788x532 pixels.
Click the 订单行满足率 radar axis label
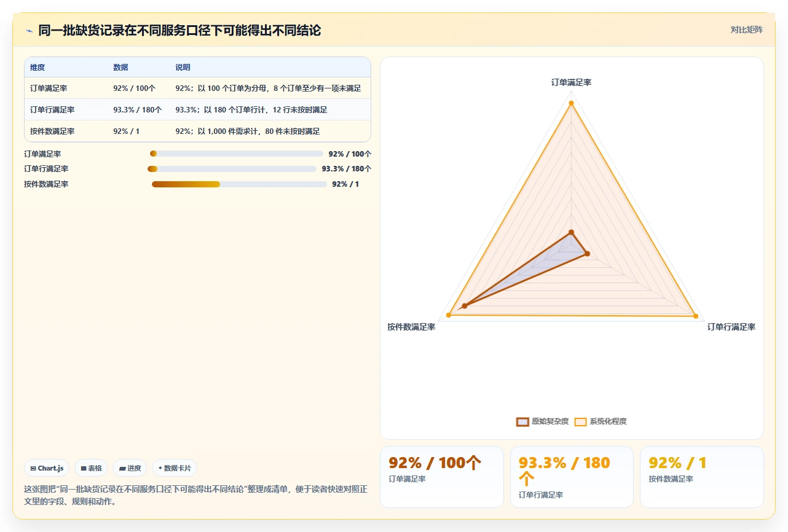731,327
